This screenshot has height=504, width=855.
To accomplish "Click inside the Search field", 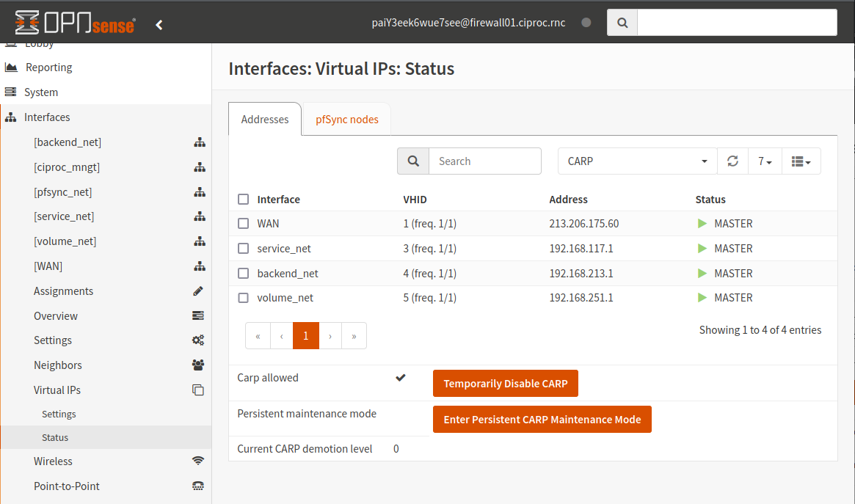I will [x=484, y=161].
